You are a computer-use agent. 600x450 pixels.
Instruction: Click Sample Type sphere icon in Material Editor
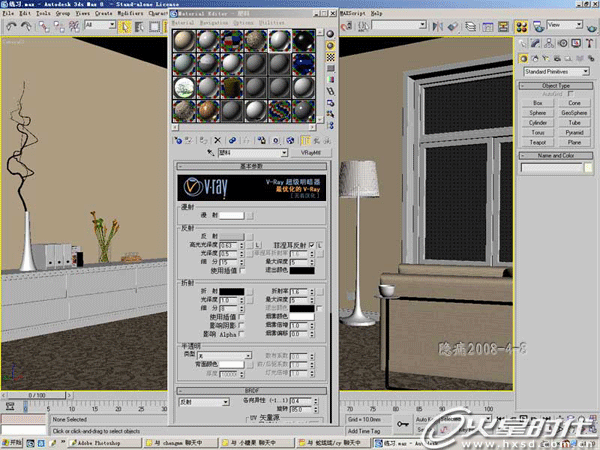pyautogui.click(x=330, y=34)
